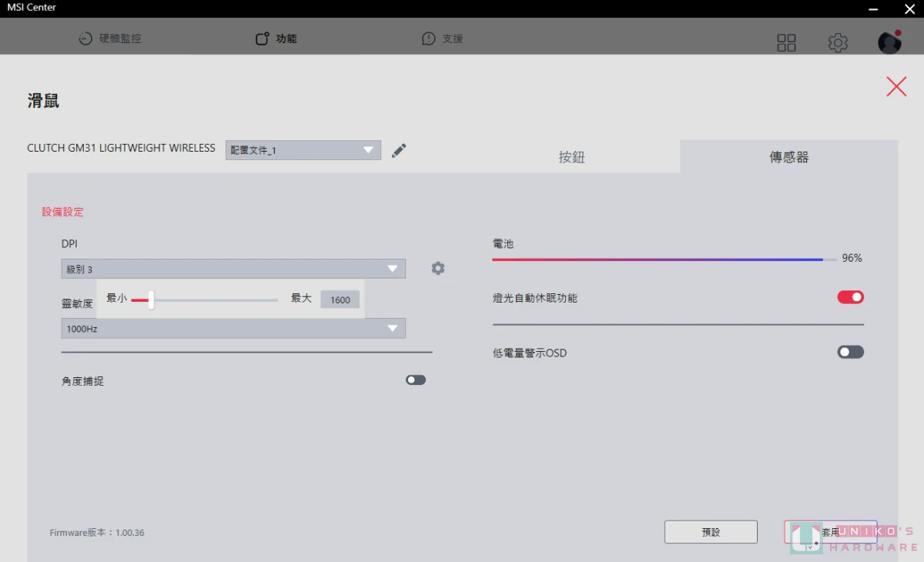Image resolution: width=924 pixels, height=562 pixels.
Task: Click the 96% battery percentage text
Action: point(852,259)
